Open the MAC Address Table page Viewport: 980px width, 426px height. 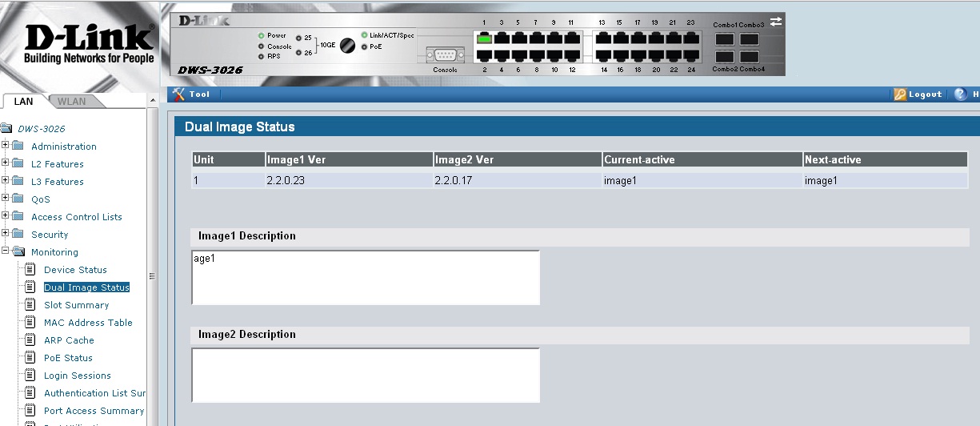tap(88, 323)
